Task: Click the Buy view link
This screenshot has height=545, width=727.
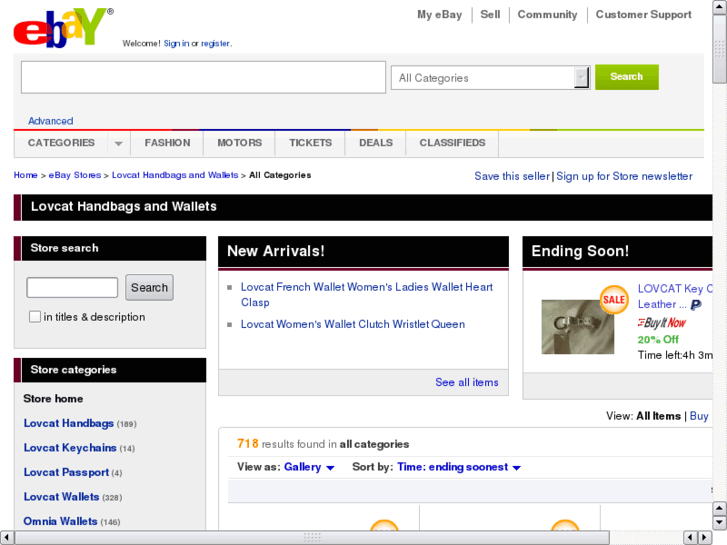Action: click(699, 416)
